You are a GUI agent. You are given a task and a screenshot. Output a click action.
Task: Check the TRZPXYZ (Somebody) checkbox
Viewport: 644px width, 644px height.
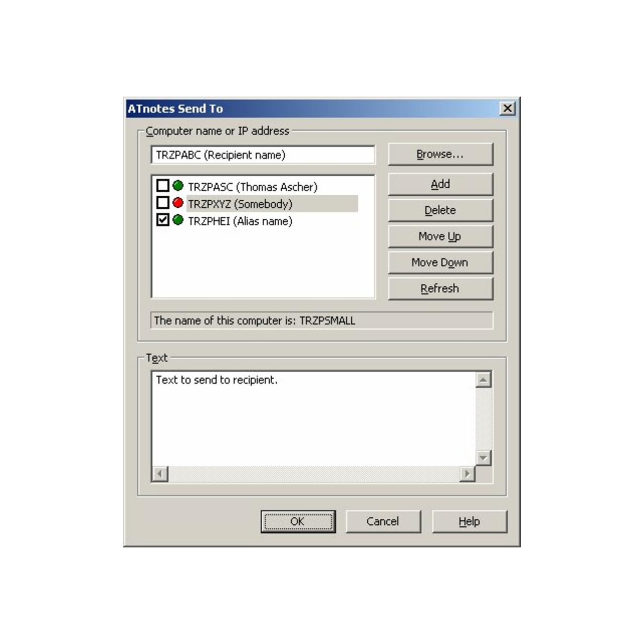[163, 203]
